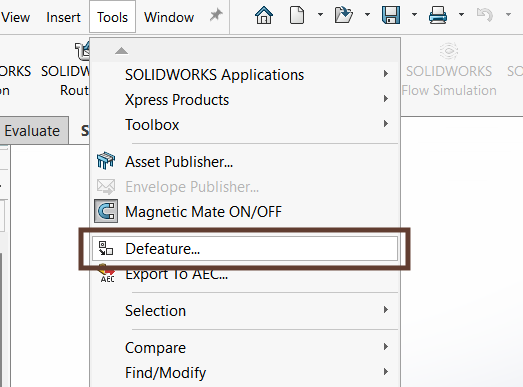Toggle Magnetic Mate ON/OFF
The width and height of the screenshot is (523, 387).
(245, 212)
